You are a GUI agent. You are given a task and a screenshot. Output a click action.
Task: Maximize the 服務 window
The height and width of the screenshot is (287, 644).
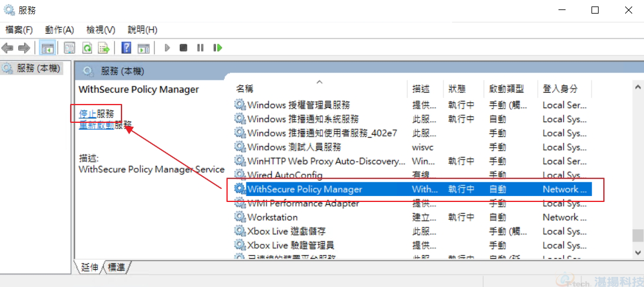coord(594,10)
